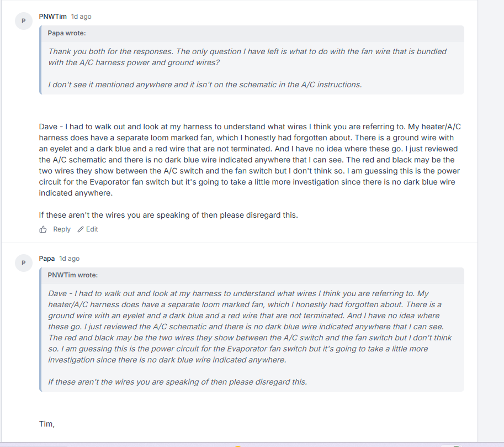The width and height of the screenshot is (504, 447).
Task: Click the pencil icon beside Edit
Action: coord(81,229)
